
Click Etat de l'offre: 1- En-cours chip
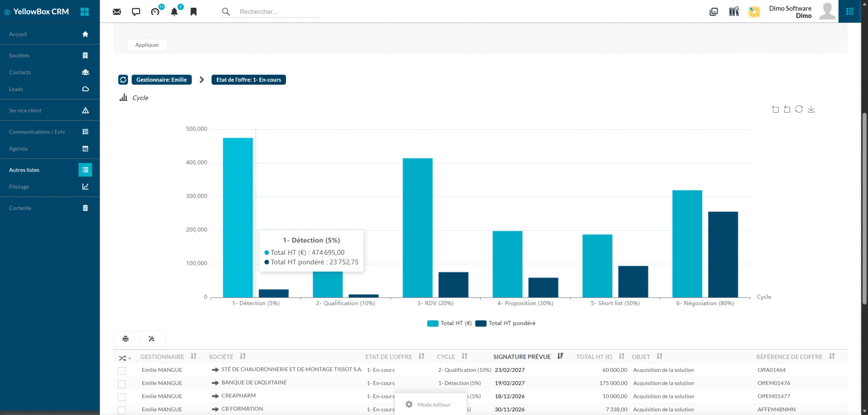pos(249,80)
